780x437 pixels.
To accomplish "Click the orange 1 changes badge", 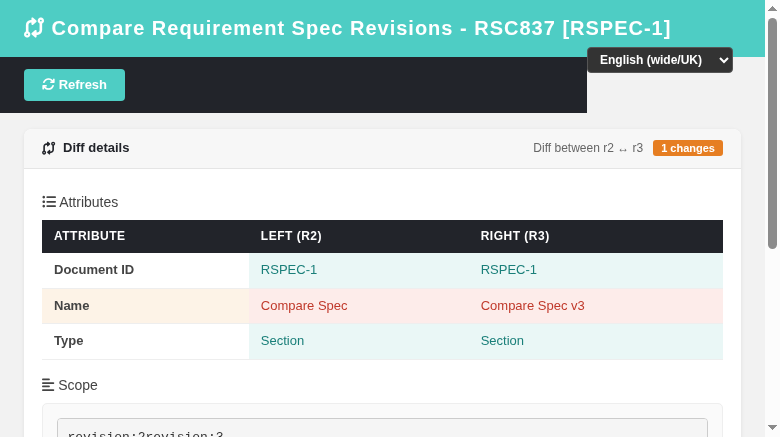I will tap(687, 148).
